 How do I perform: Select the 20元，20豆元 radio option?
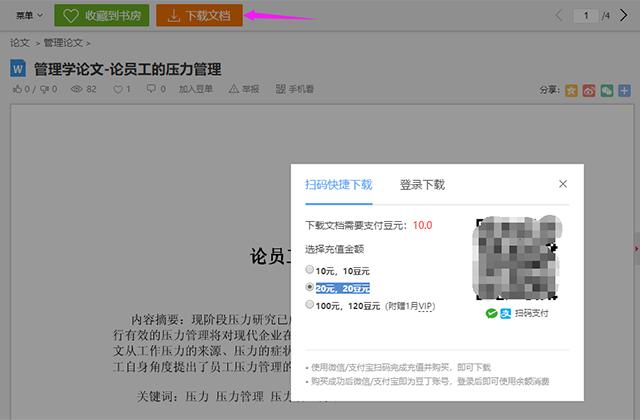pyautogui.click(x=309, y=287)
